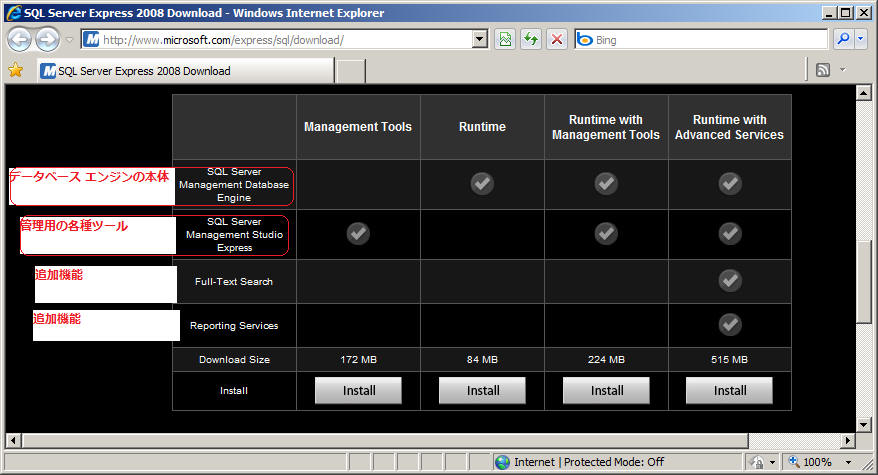Go forward with the Forward arrow button
Image resolution: width=878 pixels, height=475 pixels.
[48, 40]
